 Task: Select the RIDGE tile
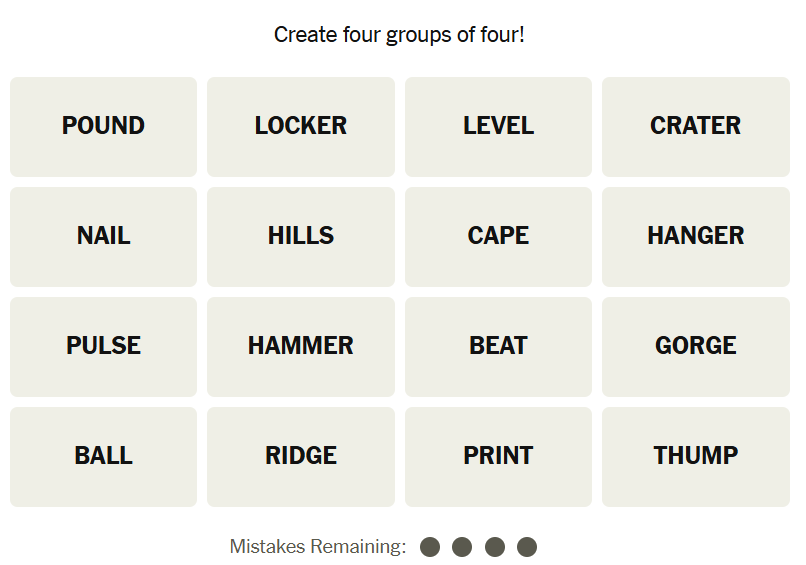(x=300, y=456)
